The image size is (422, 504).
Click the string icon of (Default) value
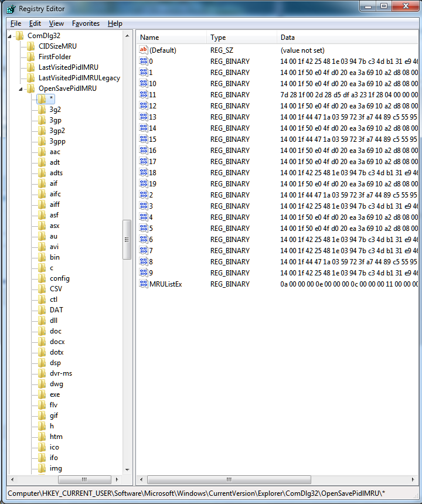point(144,50)
